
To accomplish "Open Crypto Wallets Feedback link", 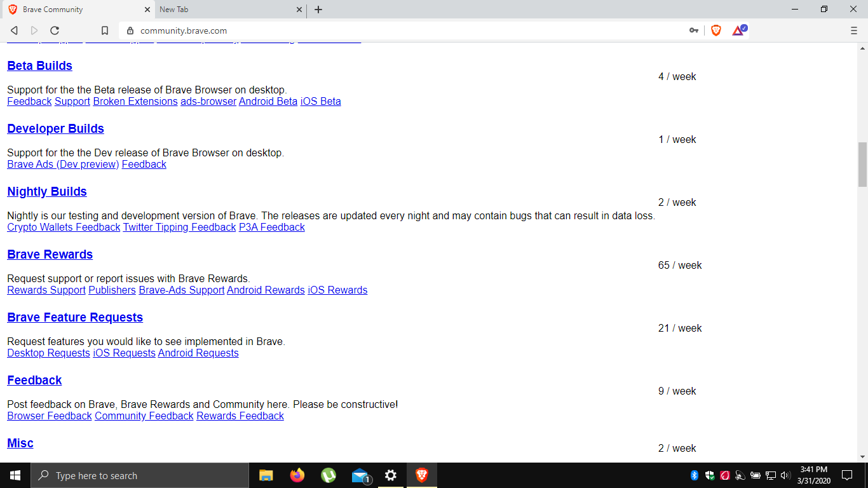I will click(64, 227).
